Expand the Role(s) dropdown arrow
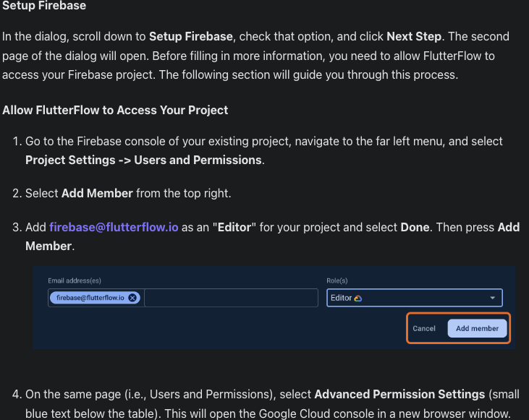 point(493,298)
